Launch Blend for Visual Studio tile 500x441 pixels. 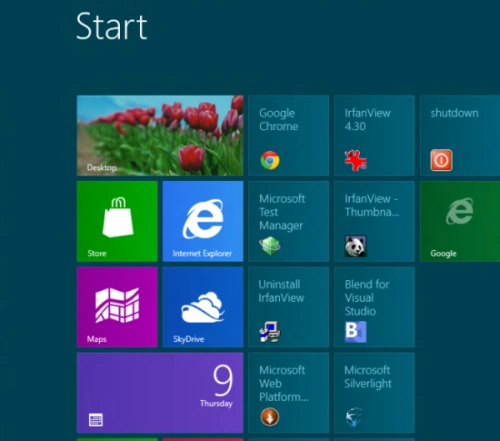point(374,307)
